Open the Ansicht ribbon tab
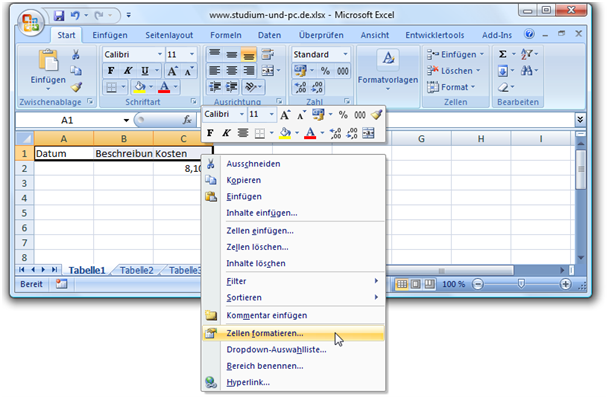 click(x=375, y=35)
